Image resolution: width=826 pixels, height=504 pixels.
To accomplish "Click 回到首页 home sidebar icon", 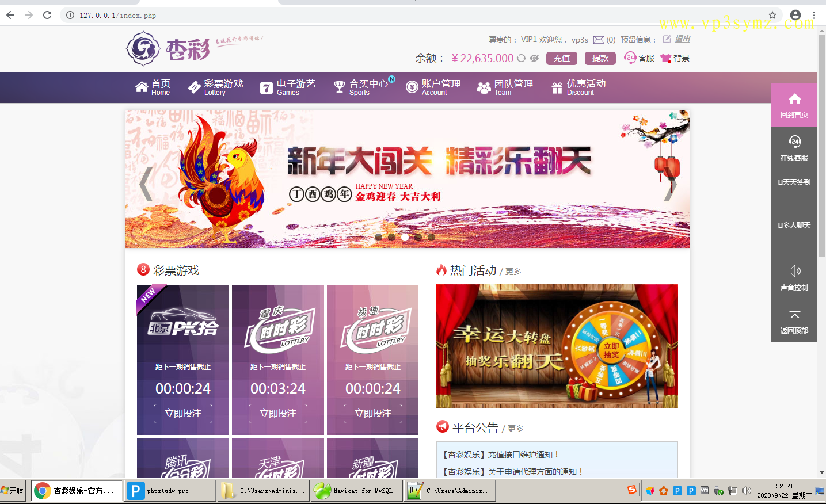I will tap(794, 105).
